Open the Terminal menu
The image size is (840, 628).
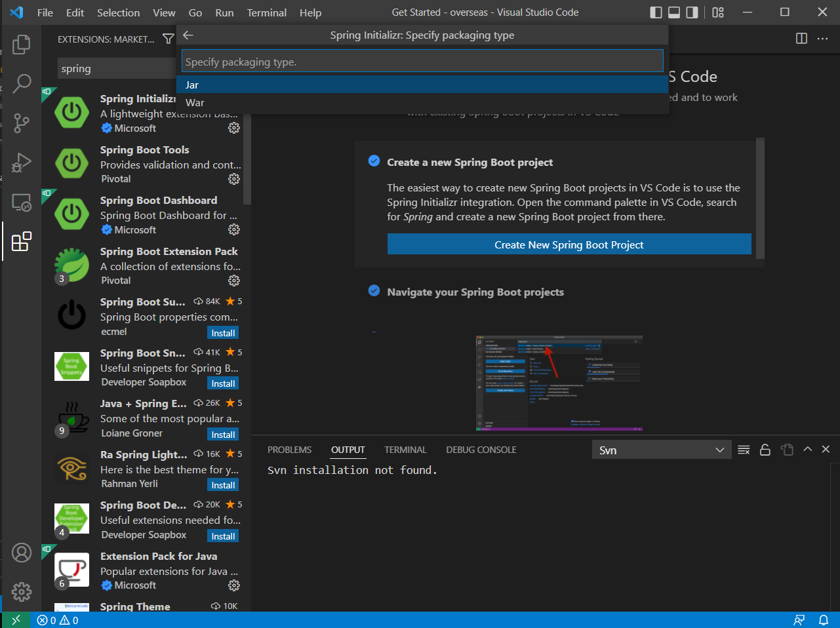[x=267, y=12]
